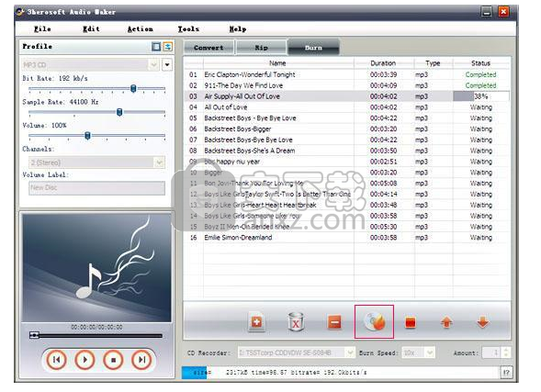541x392 pixels.
Task: Close the Audio Maker window
Action: pyautogui.click(x=503, y=12)
